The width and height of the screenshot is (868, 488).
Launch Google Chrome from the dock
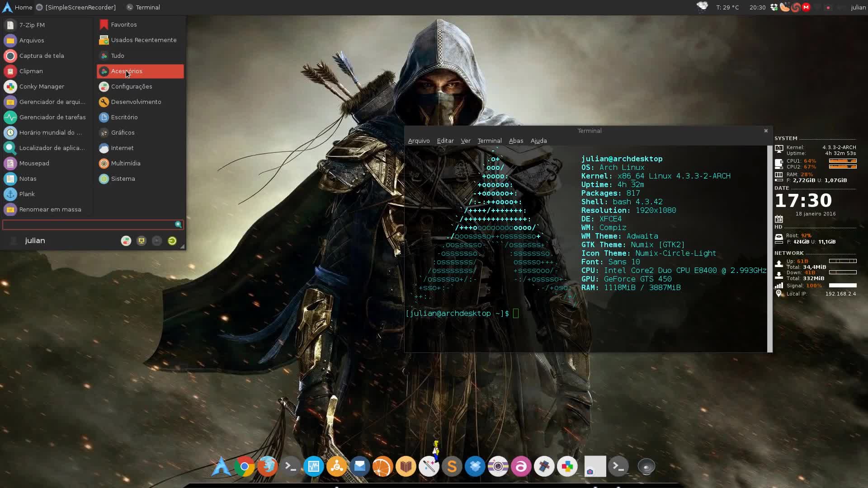tap(244, 466)
